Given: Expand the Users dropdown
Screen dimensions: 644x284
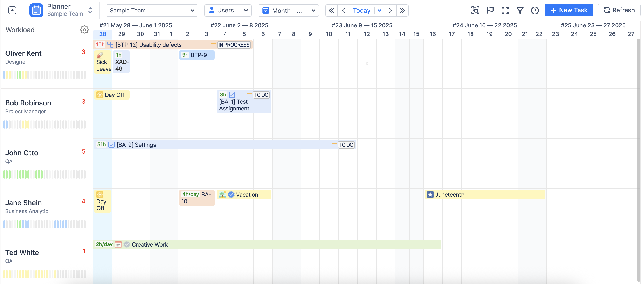Looking at the screenshot, I should coord(228,11).
